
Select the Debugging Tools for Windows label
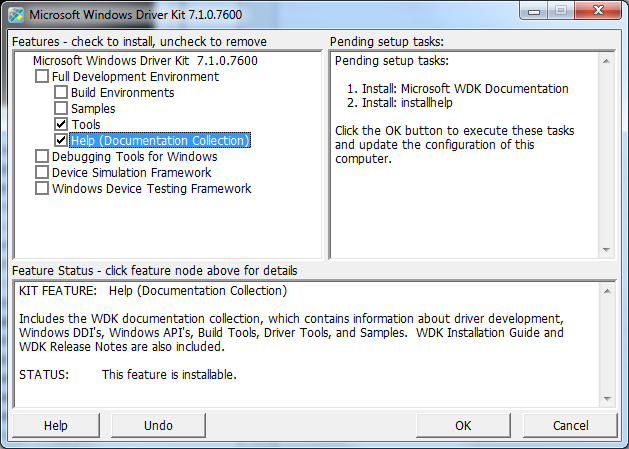point(134,157)
